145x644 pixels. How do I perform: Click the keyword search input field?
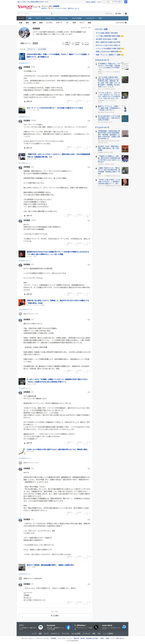click(x=34, y=14)
